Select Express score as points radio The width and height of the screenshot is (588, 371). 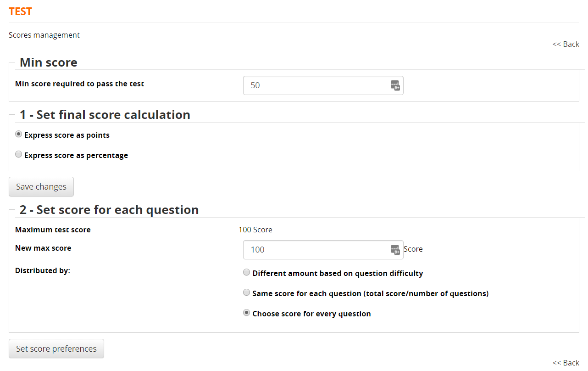coord(19,135)
